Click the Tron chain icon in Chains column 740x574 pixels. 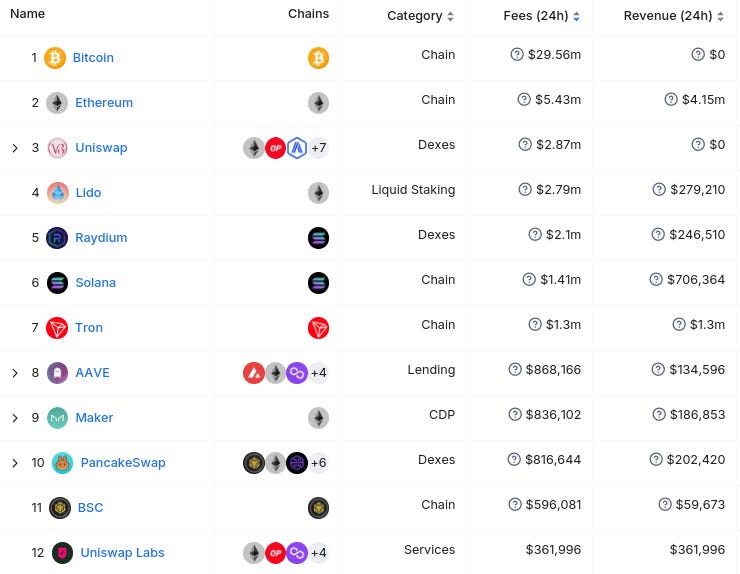pos(319,328)
